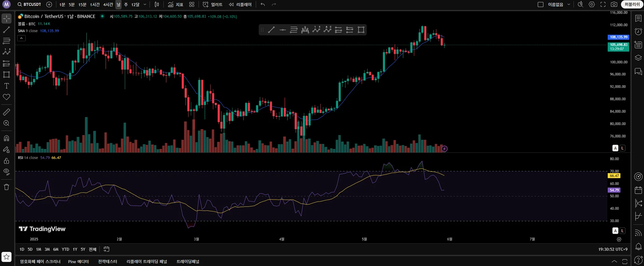Click the 퍼블리쉬 publish button
Image resolution: width=644 pixels, height=266 pixels.
[x=632, y=4]
